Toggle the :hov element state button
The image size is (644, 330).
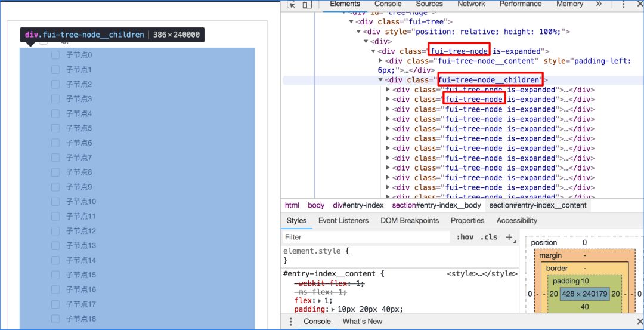[x=465, y=237]
